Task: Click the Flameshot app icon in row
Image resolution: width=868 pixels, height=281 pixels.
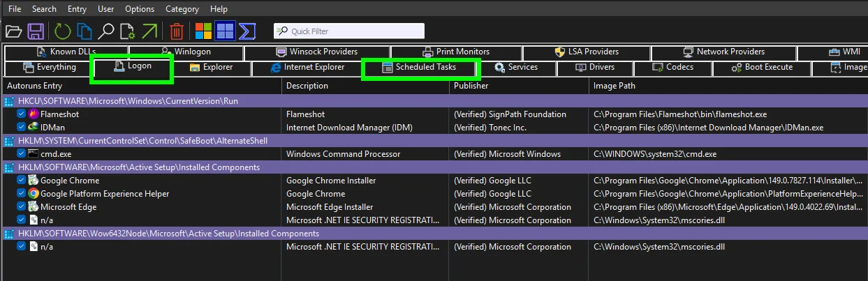Action: [x=33, y=114]
